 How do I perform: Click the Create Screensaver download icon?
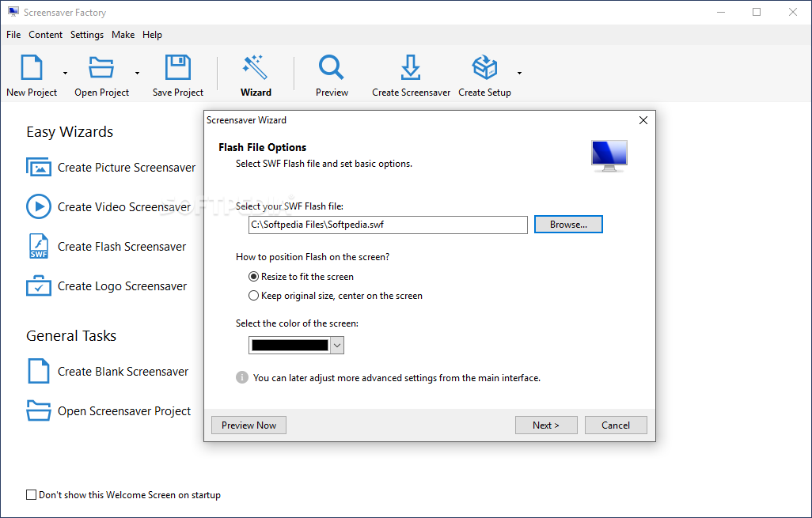[x=411, y=67]
